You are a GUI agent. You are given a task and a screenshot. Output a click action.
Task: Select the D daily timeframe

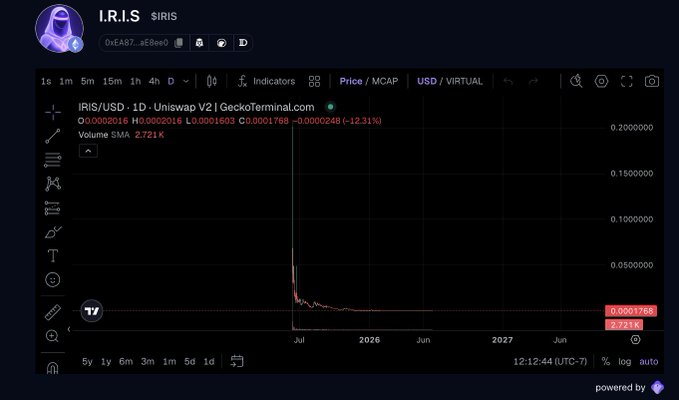(x=171, y=81)
